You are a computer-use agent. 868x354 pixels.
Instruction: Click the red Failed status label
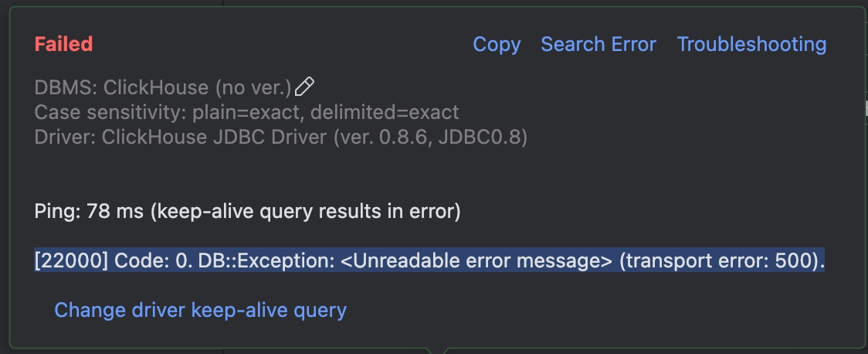(x=63, y=44)
